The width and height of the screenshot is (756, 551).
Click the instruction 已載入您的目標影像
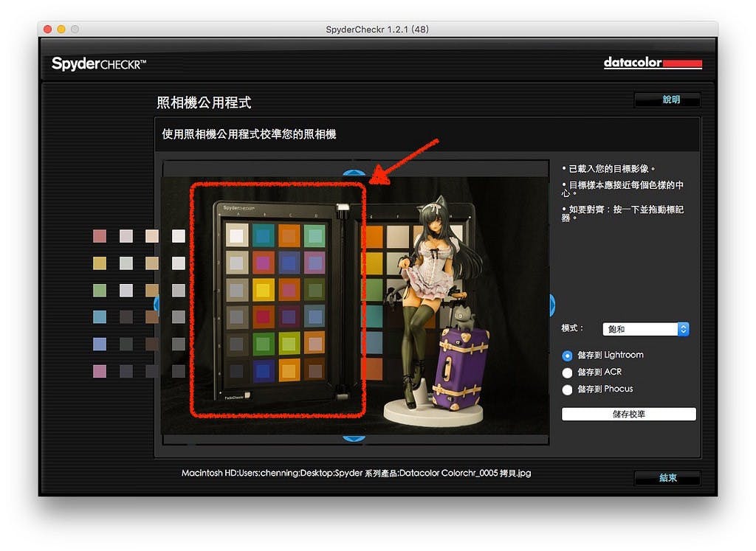click(608, 169)
